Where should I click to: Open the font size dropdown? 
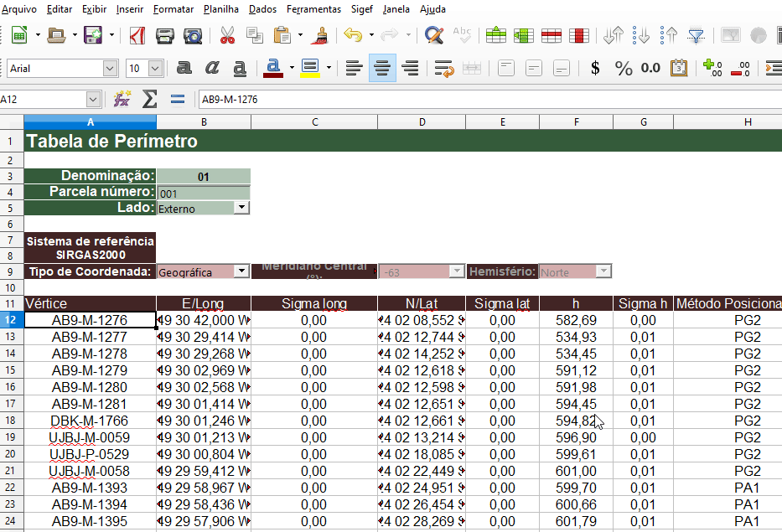point(156,69)
